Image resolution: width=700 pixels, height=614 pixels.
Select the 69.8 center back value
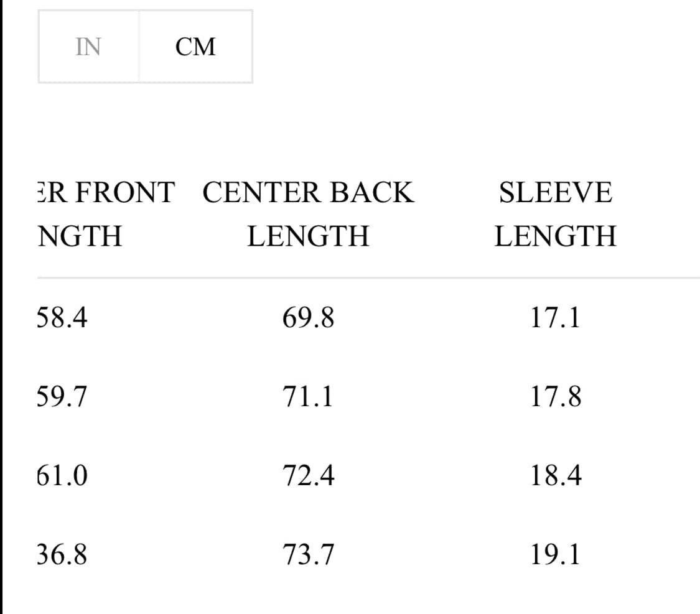308,318
